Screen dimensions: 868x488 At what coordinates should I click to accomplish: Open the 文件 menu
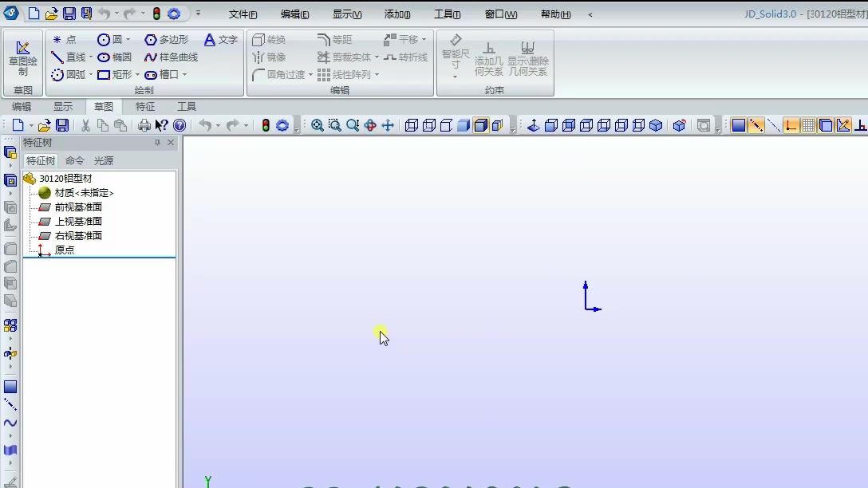coord(243,14)
